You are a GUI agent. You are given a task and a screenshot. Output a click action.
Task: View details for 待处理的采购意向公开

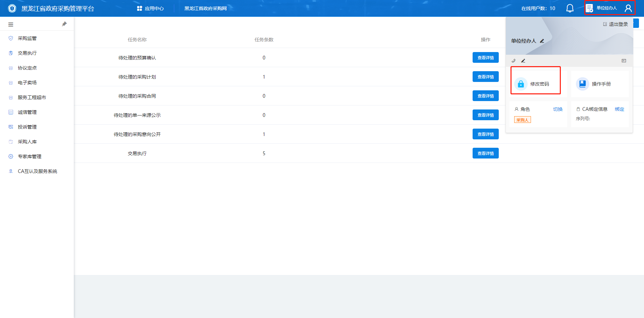click(x=485, y=134)
